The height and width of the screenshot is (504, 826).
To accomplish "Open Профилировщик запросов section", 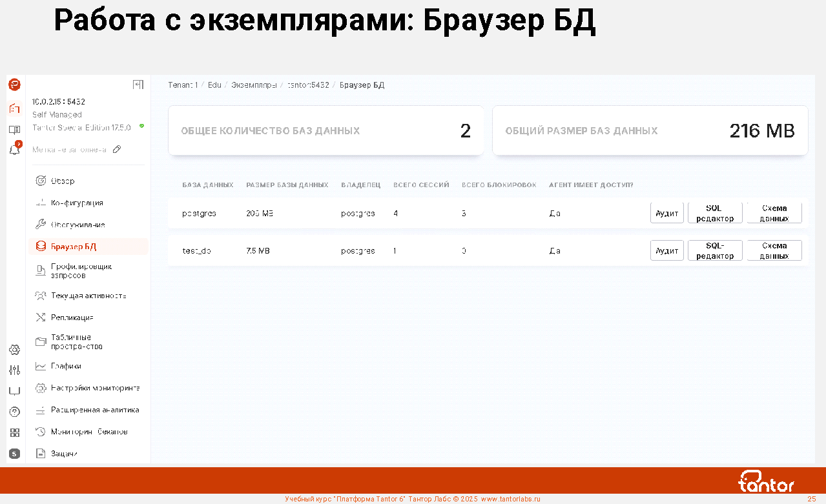I will tap(81, 271).
